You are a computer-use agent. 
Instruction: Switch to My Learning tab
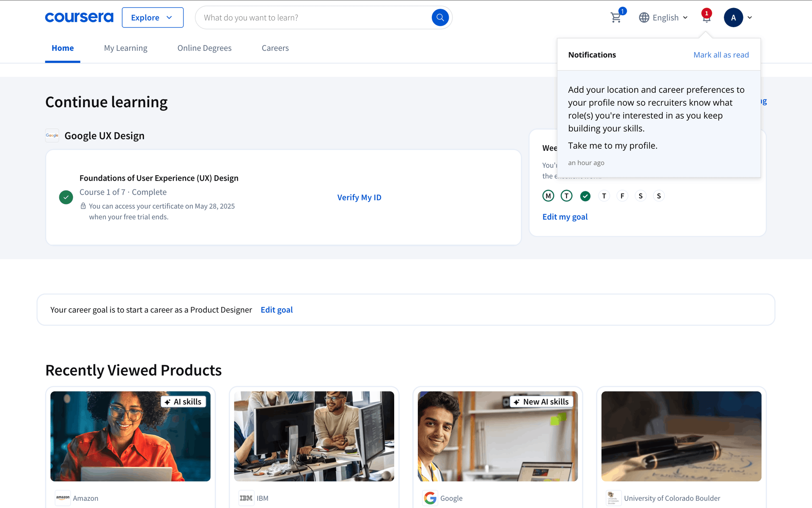(x=126, y=48)
